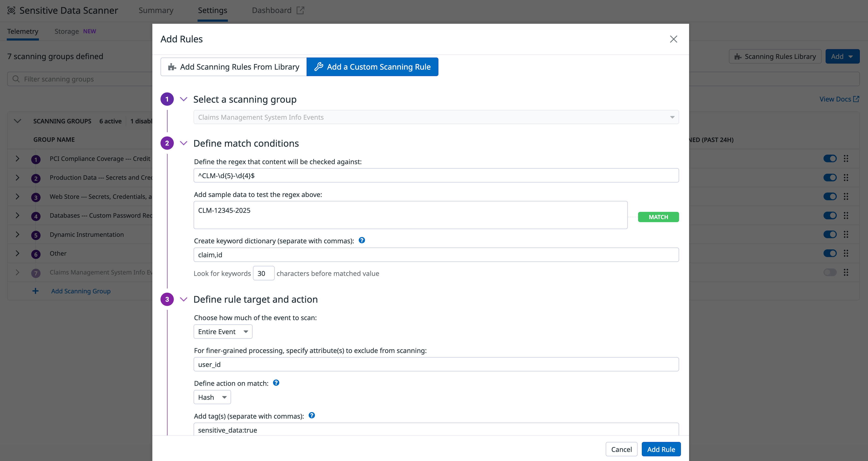The width and height of the screenshot is (868, 461).
Task: Disable toggle for PCI Compliance Coverage group
Action: coord(830,158)
